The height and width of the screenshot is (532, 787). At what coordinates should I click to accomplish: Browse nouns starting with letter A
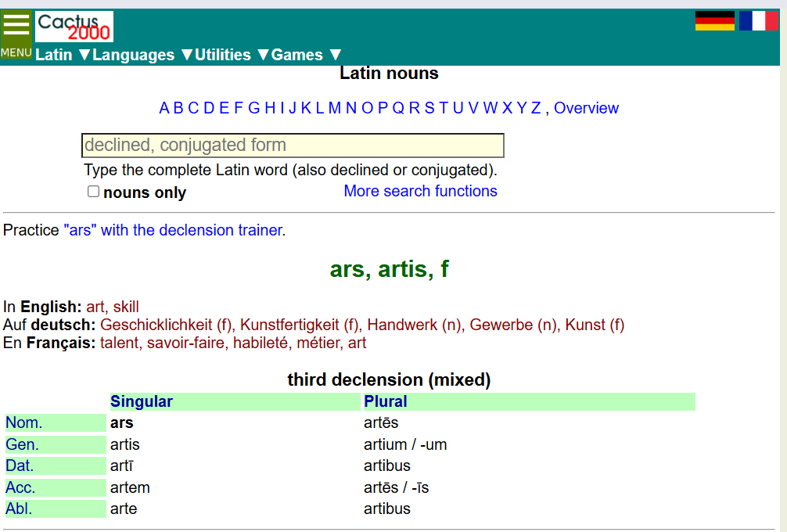(164, 108)
